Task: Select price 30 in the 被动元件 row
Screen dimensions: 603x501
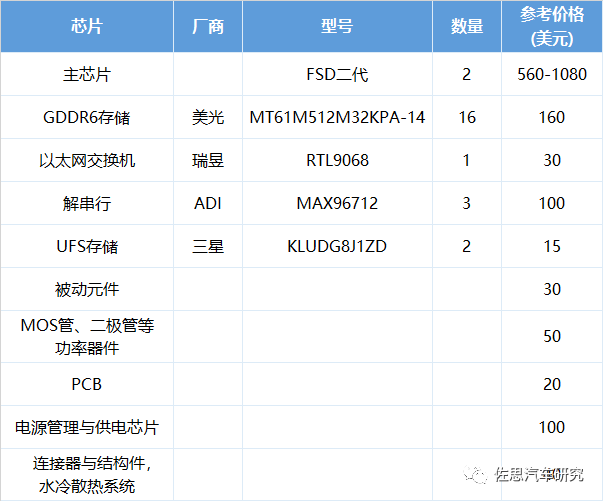Action: pyautogui.click(x=552, y=289)
